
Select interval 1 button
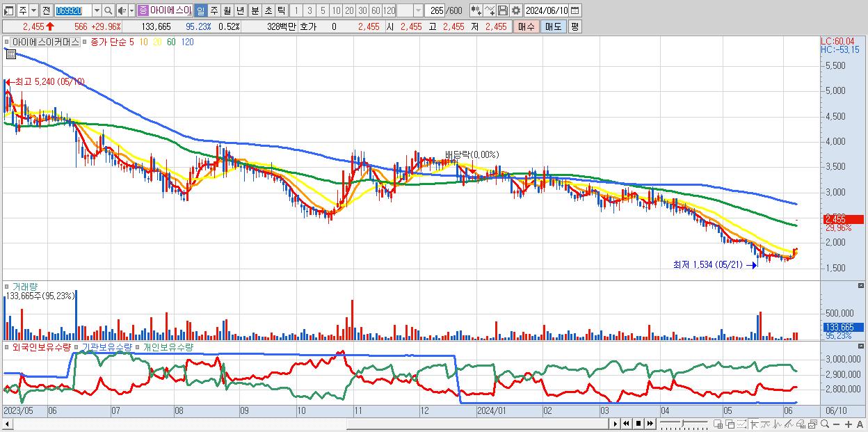point(296,10)
